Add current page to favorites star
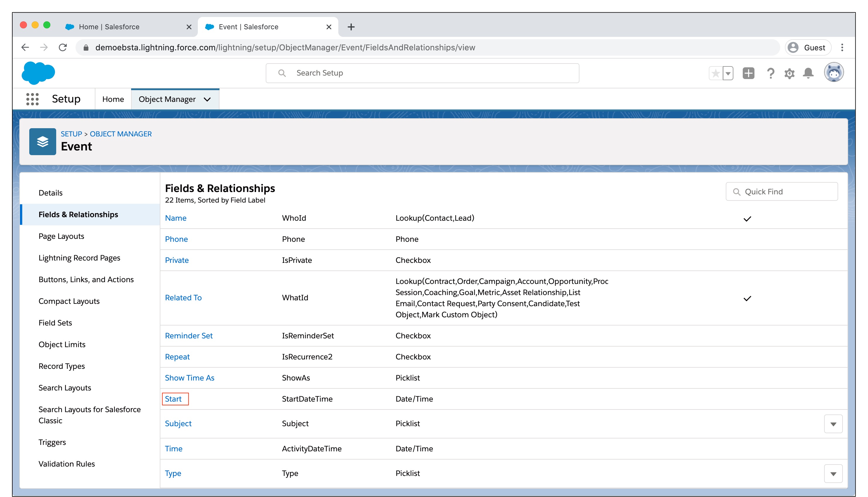 click(x=716, y=73)
